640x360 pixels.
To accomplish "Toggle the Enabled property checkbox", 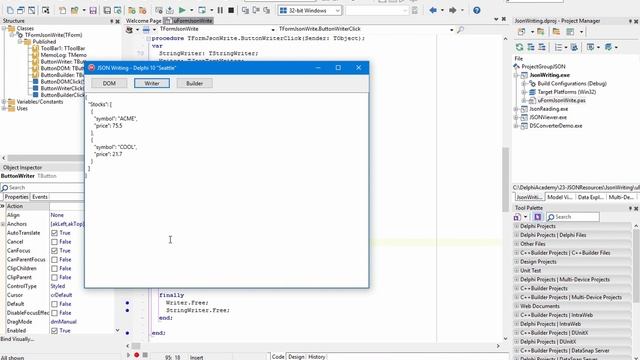I will [x=54, y=331].
